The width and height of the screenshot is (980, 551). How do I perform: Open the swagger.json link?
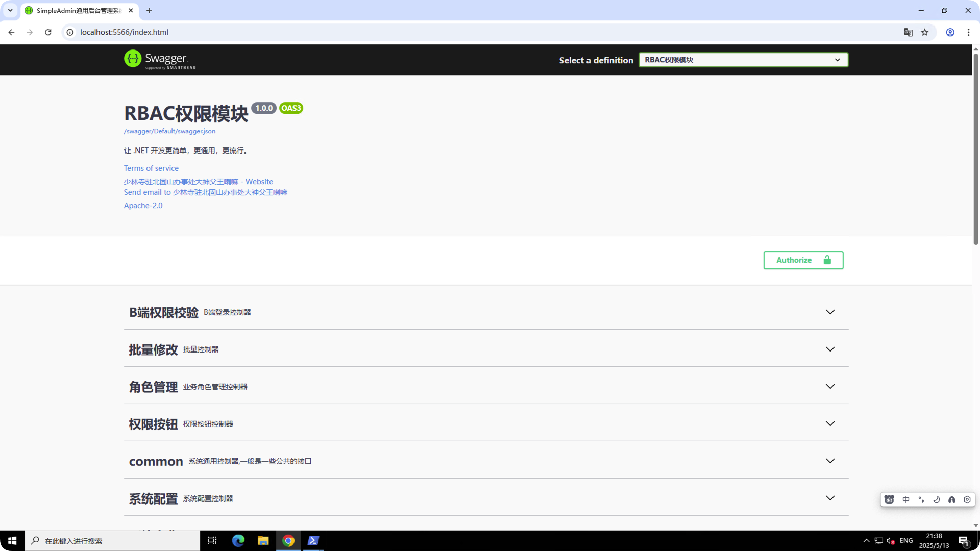(x=169, y=131)
